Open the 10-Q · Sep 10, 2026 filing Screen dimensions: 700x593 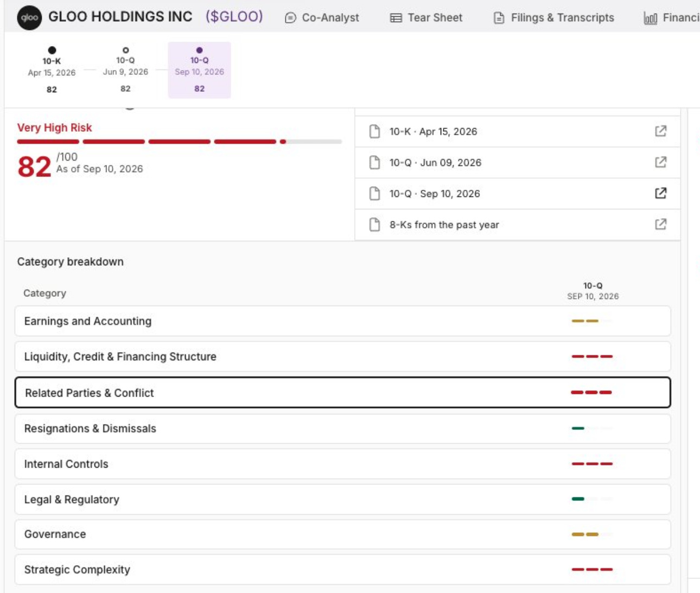(x=517, y=193)
